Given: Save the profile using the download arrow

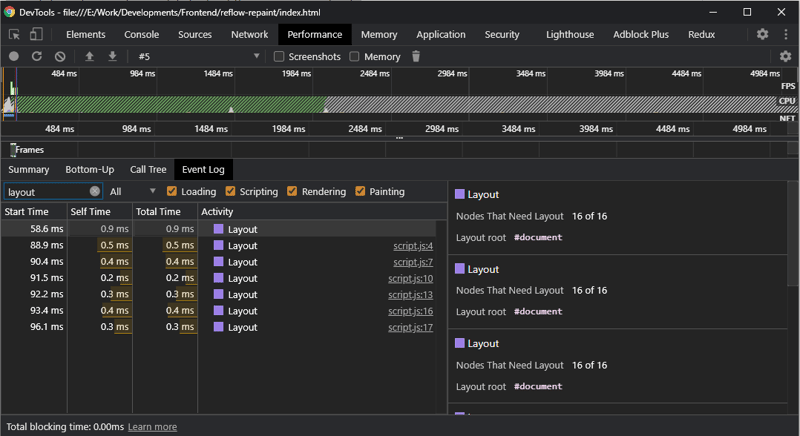Looking at the screenshot, I should point(112,57).
